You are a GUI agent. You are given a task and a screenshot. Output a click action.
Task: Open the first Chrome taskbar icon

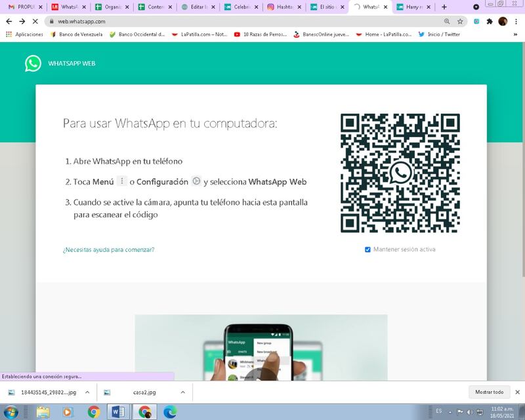point(93,411)
